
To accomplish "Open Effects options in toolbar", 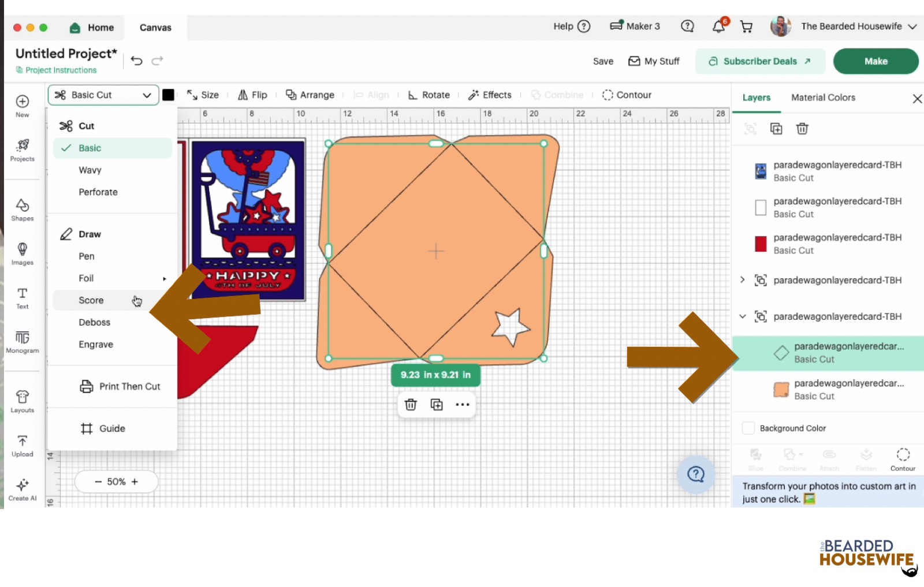I will (490, 95).
